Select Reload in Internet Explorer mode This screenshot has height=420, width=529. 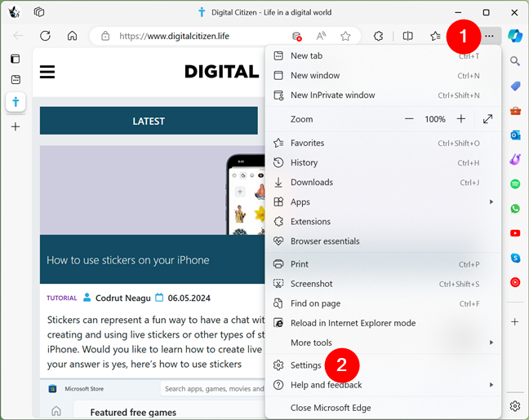click(383, 323)
